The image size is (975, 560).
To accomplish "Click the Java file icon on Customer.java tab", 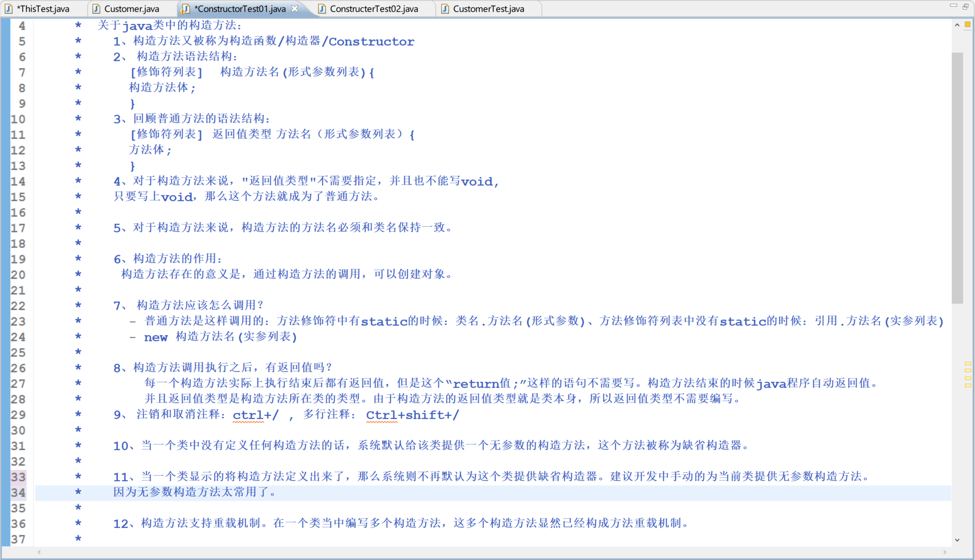I will pyautogui.click(x=96, y=9).
